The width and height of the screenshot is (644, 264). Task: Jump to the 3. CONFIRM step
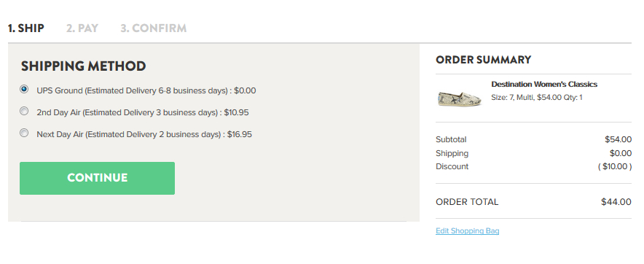[x=154, y=28]
